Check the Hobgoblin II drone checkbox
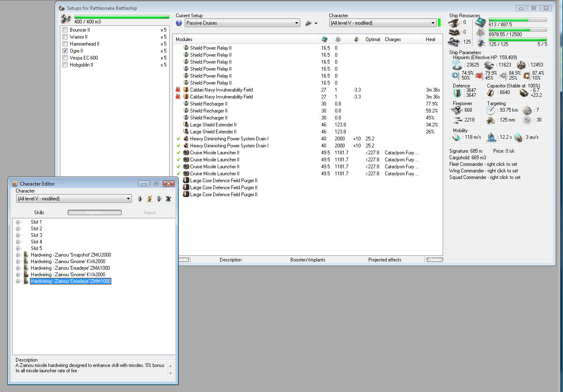Screen dimensions: 563x392 pos(65,65)
